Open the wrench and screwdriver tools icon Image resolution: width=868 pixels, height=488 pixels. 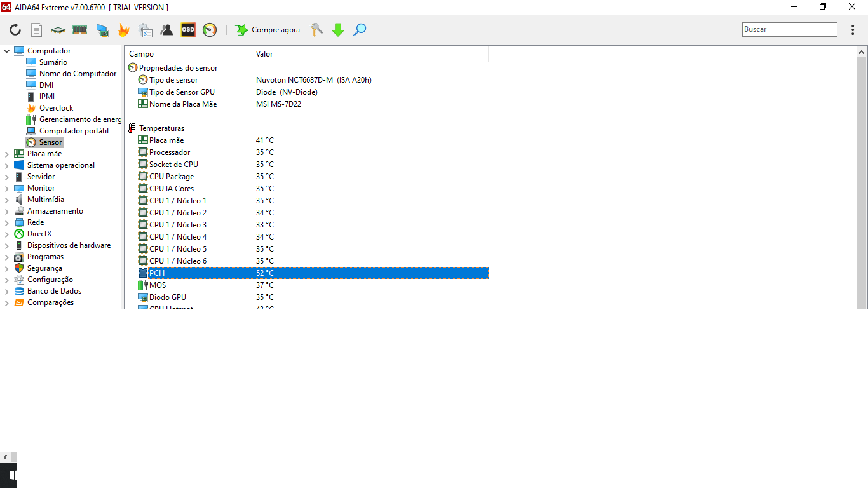(x=316, y=30)
